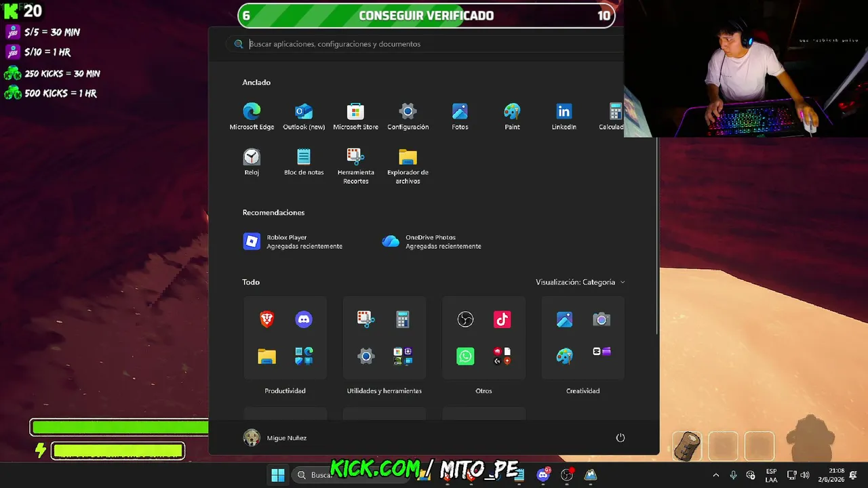Screen dimensions: 868x488
Task: Open the network tray icon
Action: pyautogui.click(x=791, y=475)
